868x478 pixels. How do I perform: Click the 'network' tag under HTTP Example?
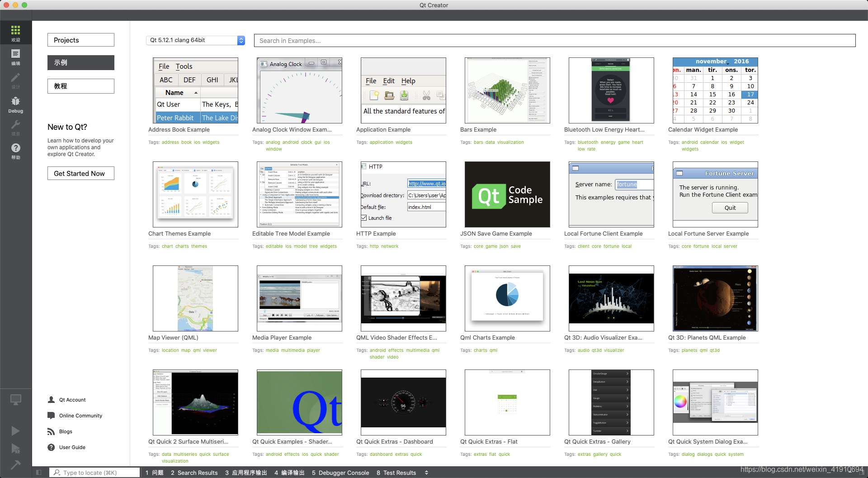coord(390,246)
